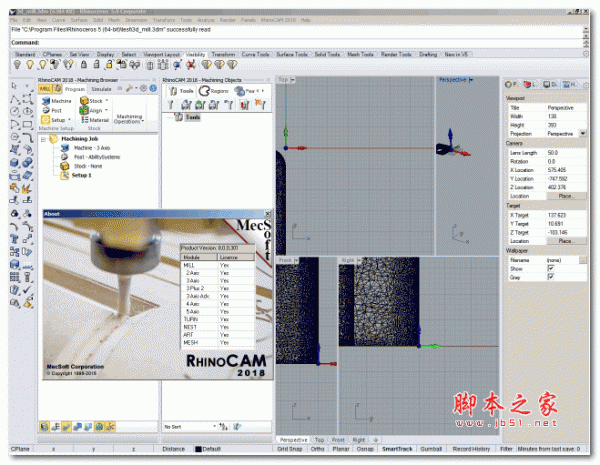Open the Visibility toolbar tab

click(x=196, y=55)
